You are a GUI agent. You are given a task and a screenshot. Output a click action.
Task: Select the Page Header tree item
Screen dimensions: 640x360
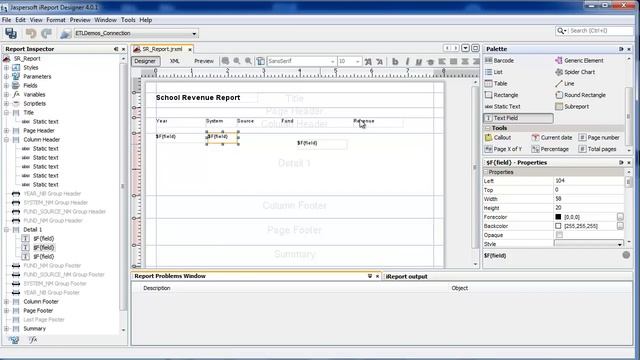pyautogui.click(x=39, y=131)
